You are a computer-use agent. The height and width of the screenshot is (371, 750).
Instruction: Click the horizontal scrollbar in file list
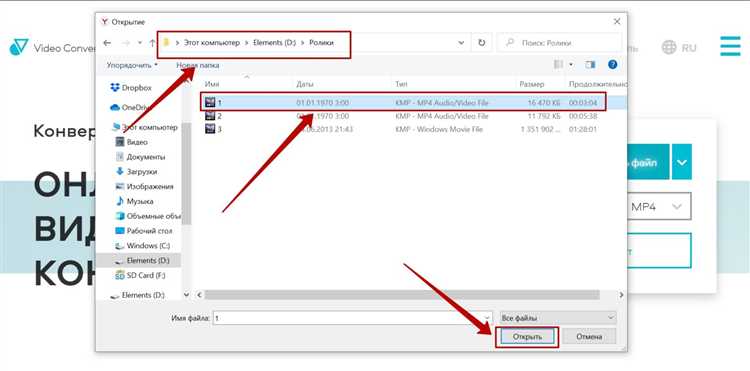pos(402,295)
